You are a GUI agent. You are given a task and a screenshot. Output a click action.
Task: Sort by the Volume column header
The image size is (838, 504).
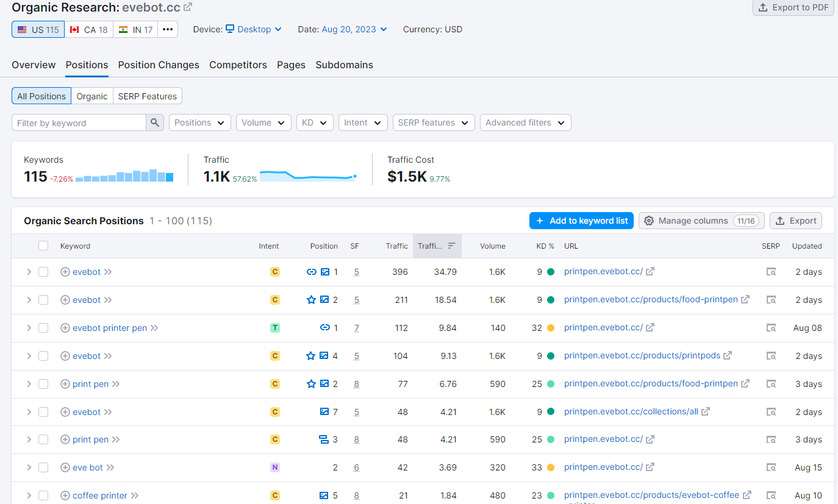tap(493, 246)
